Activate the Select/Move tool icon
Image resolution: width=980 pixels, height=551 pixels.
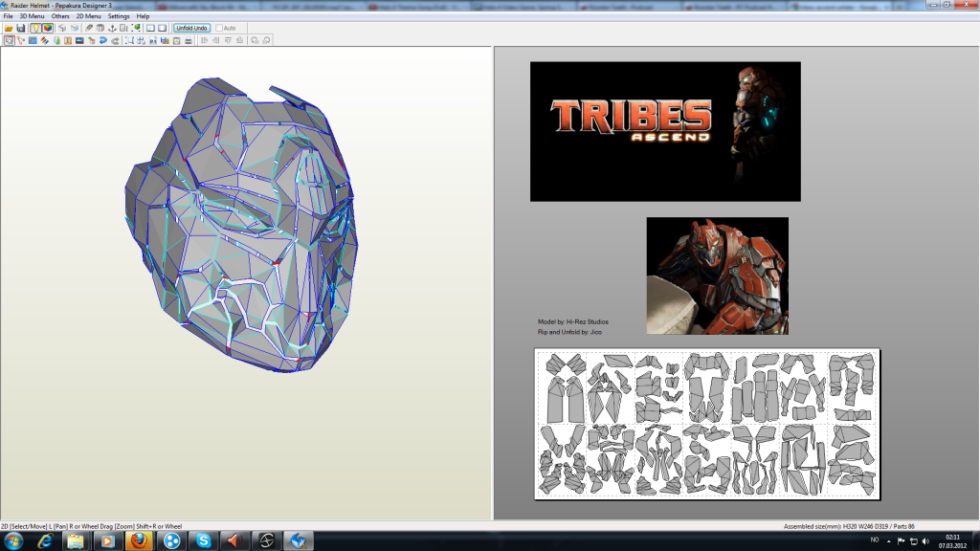click(9, 40)
